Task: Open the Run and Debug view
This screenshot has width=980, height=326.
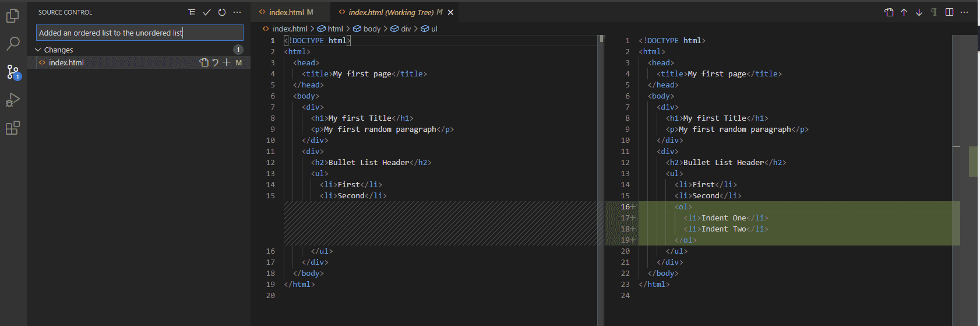Action: pyautogui.click(x=13, y=100)
